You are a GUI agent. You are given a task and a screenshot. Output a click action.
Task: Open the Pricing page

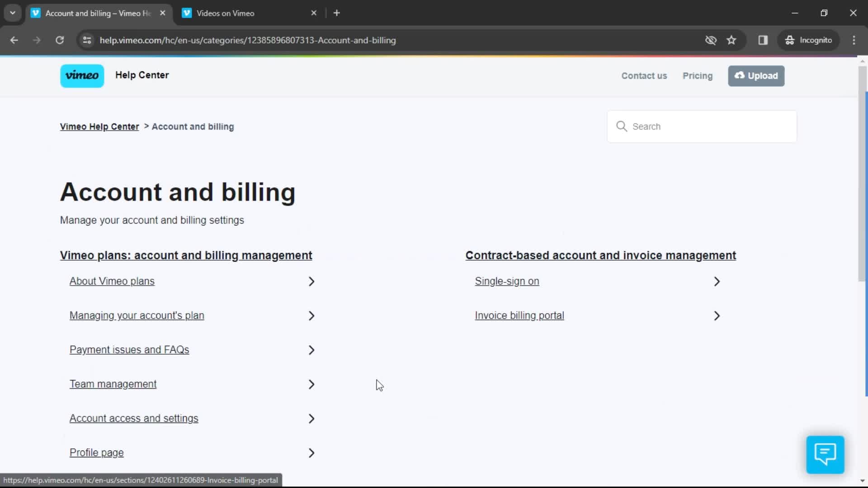pos(698,76)
